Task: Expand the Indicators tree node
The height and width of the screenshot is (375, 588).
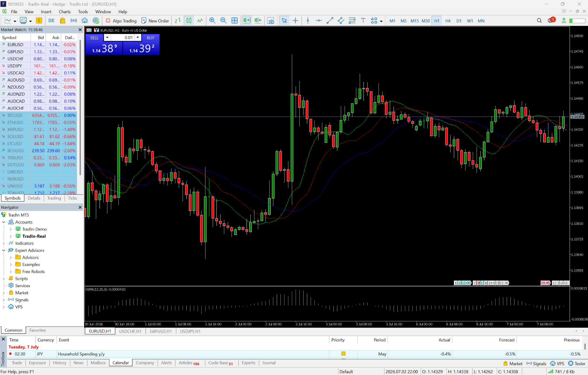Action: [4, 243]
